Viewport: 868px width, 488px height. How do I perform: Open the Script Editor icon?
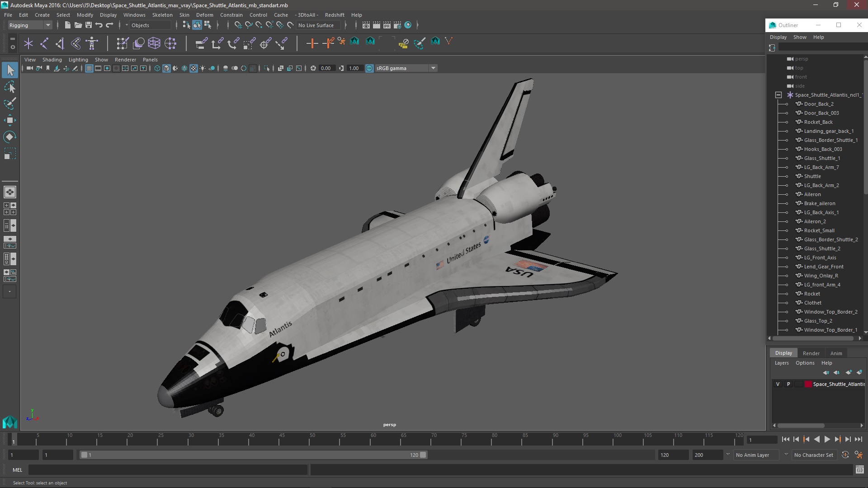[859, 470]
